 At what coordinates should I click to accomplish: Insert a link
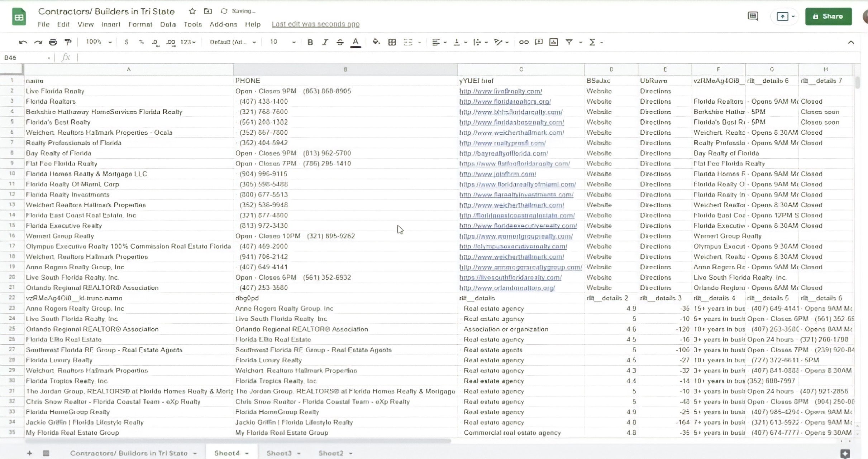click(x=524, y=42)
